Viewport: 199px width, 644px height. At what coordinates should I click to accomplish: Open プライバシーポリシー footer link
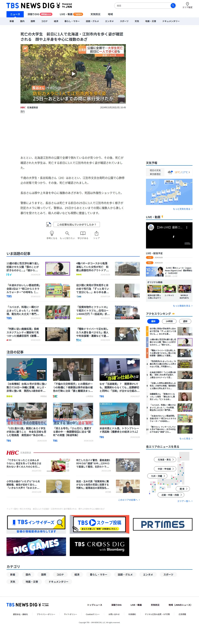tap(46, 614)
